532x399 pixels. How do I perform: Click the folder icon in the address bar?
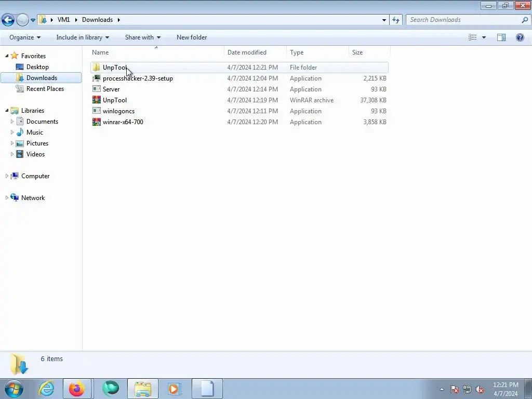[x=43, y=20]
